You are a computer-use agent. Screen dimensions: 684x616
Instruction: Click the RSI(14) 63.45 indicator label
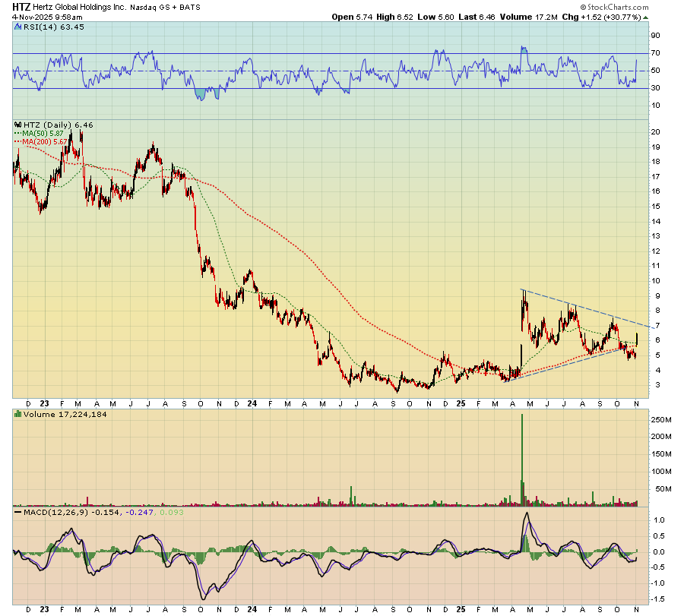click(x=54, y=27)
